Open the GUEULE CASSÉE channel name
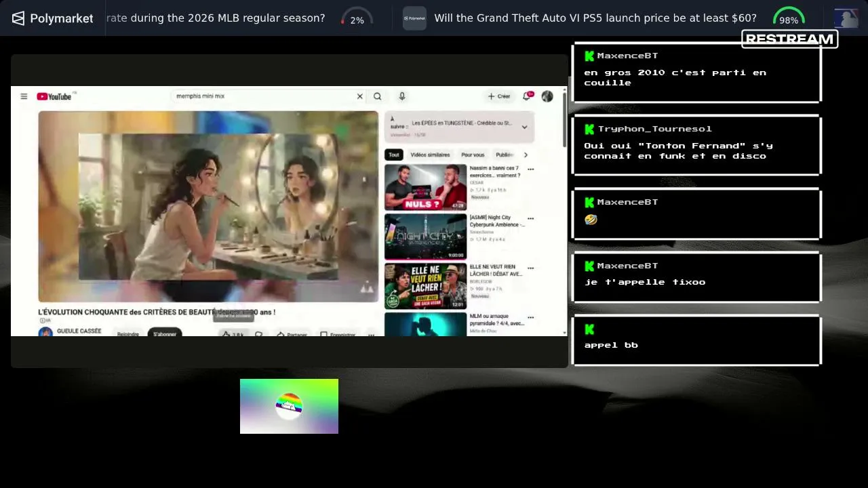 [x=79, y=331]
